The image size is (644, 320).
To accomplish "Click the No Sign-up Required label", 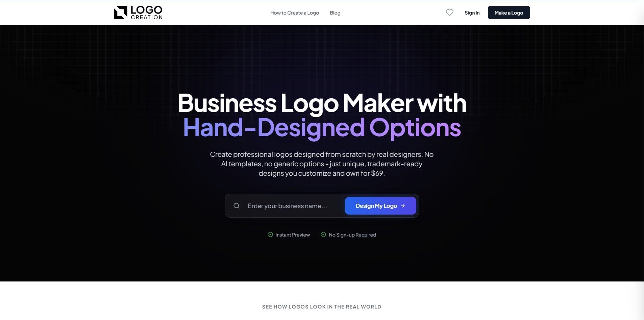I will pyautogui.click(x=352, y=235).
